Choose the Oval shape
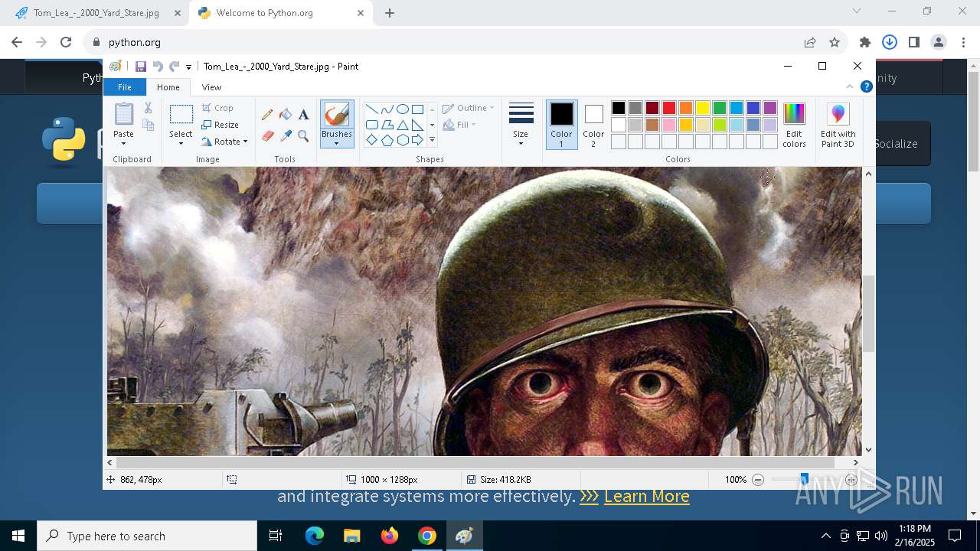 [x=402, y=109]
